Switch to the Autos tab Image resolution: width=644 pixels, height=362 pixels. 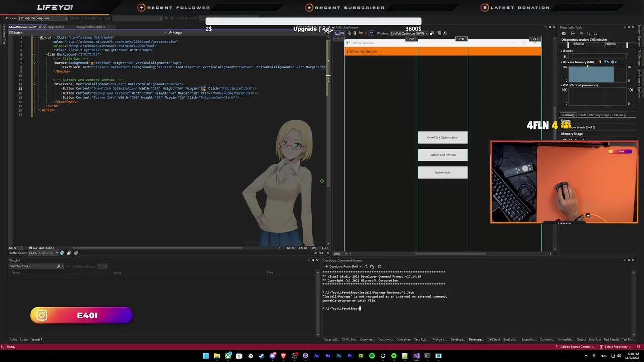[13, 339]
